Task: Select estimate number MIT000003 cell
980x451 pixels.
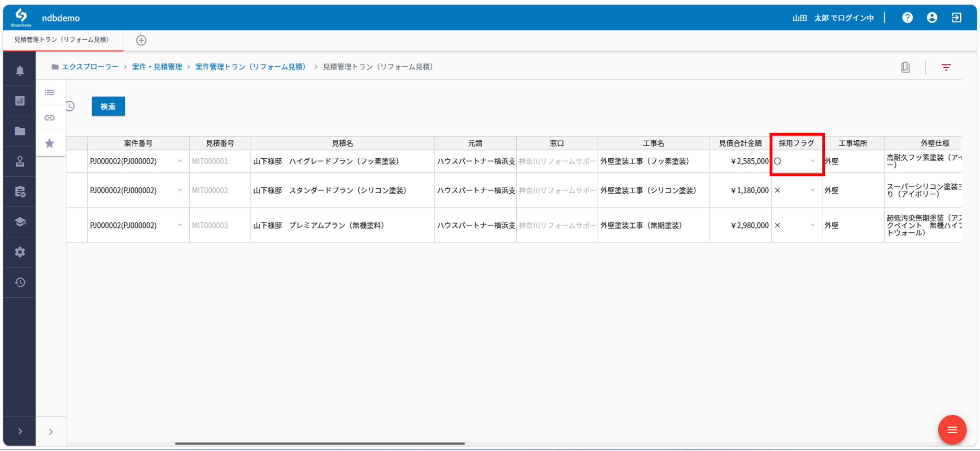Action: pyautogui.click(x=220, y=225)
